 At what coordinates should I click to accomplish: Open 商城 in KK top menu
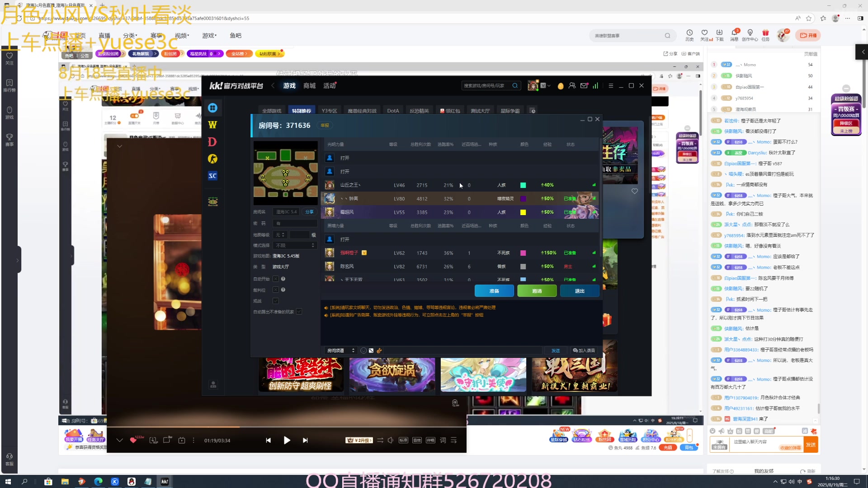tap(309, 86)
